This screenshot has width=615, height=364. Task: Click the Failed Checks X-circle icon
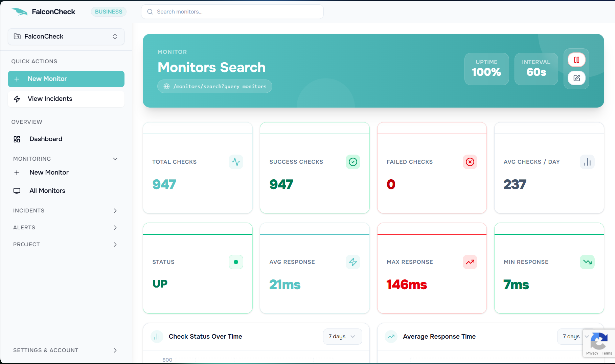coord(470,162)
